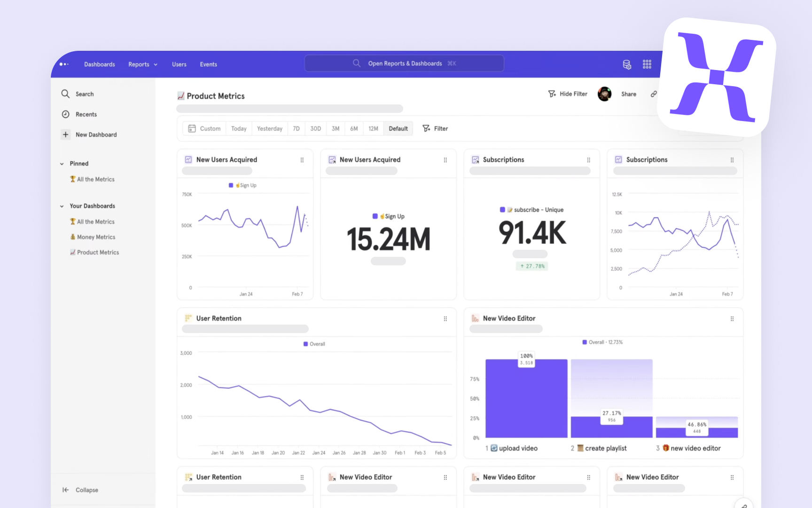Click the Share button
Viewport: 812px width, 508px height.
[628, 94]
